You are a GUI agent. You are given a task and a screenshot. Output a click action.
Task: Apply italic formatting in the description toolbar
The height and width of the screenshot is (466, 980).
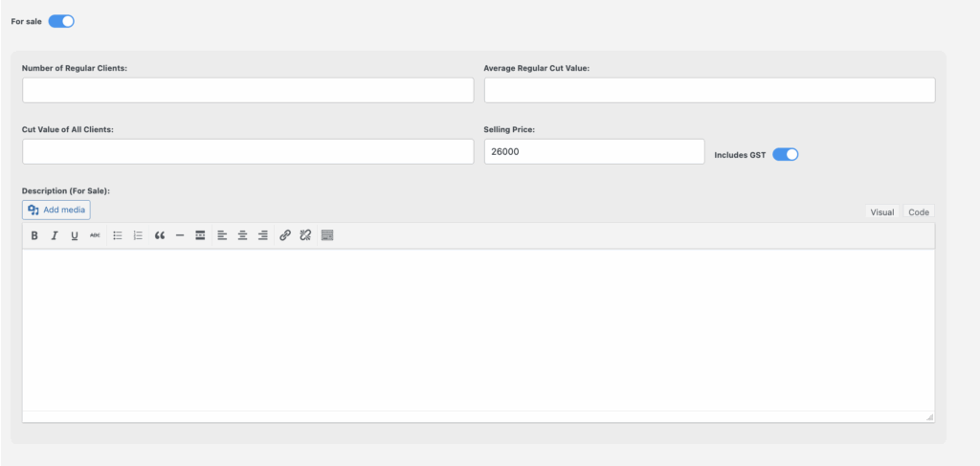55,235
